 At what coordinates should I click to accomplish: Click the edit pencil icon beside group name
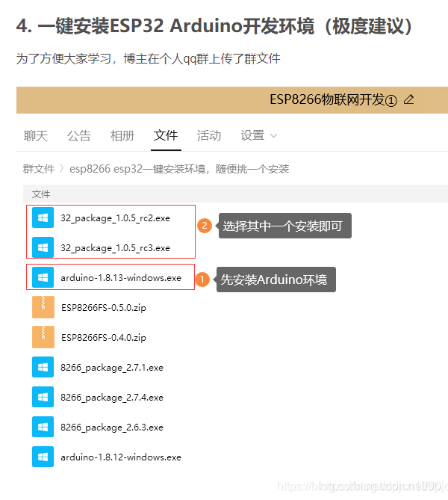tap(409, 99)
